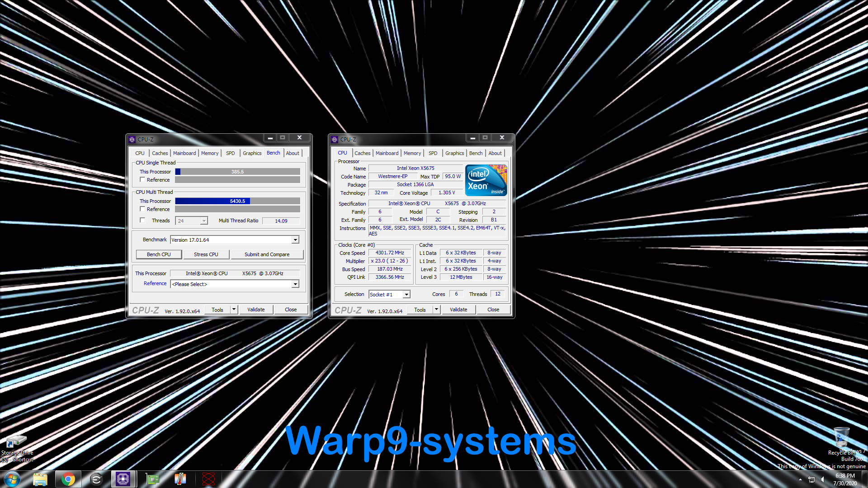The image size is (868, 488).
Task: Click Submit and Compare button
Action: tap(267, 254)
